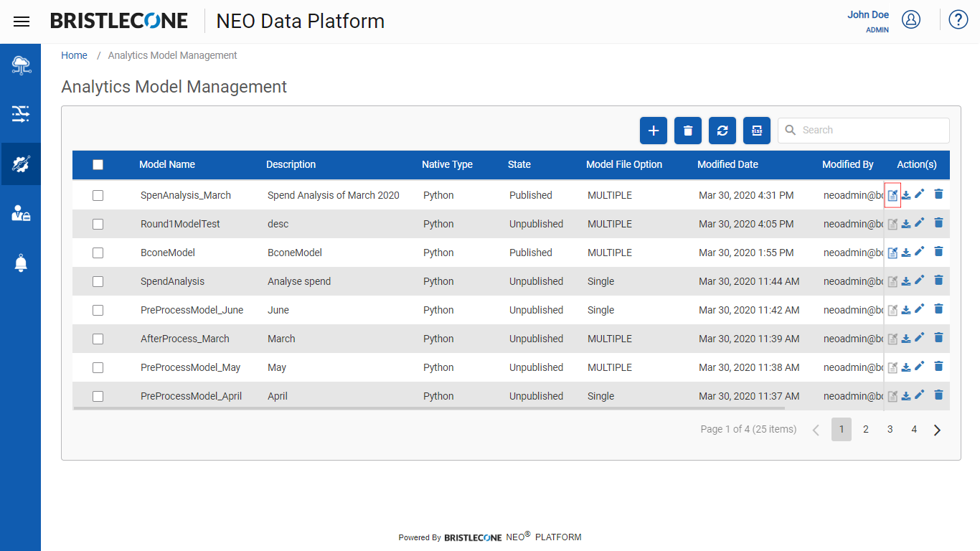Sort by Model Name column header
This screenshot has width=980, height=551.
[167, 164]
